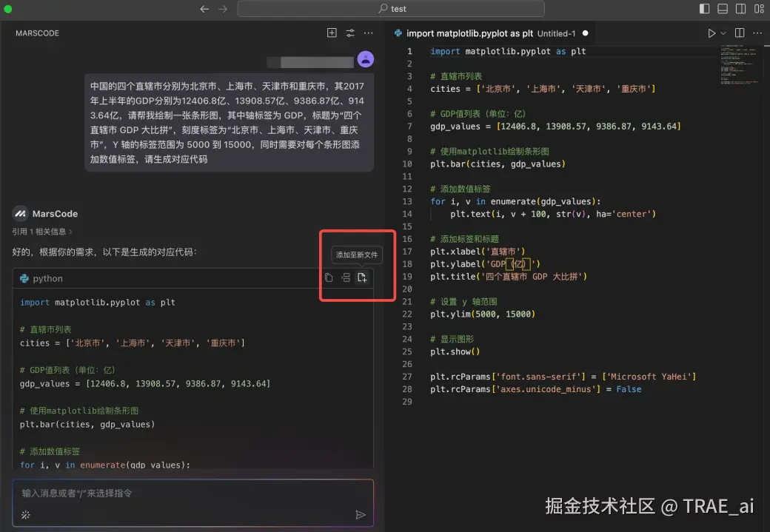The width and height of the screenshot is (770, 532).
Task: Click the 添加至新文件 tooltip button
Action: pyautogui.click(x=358, y=255)
